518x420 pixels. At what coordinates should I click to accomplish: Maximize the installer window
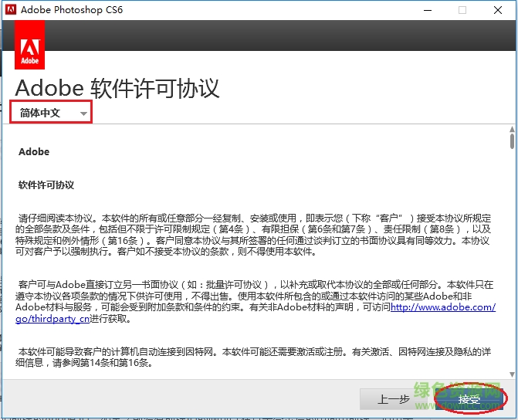(x=462, y=10)
